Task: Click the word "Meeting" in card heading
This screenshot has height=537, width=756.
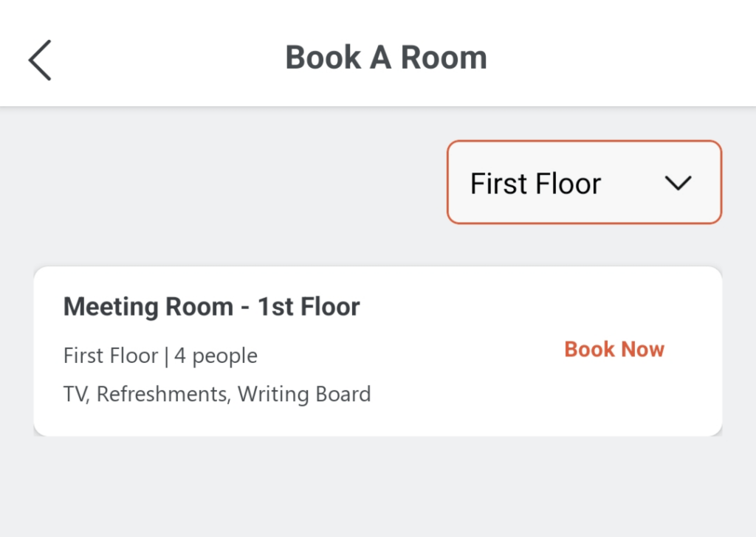Action: (x=111, y=306)
